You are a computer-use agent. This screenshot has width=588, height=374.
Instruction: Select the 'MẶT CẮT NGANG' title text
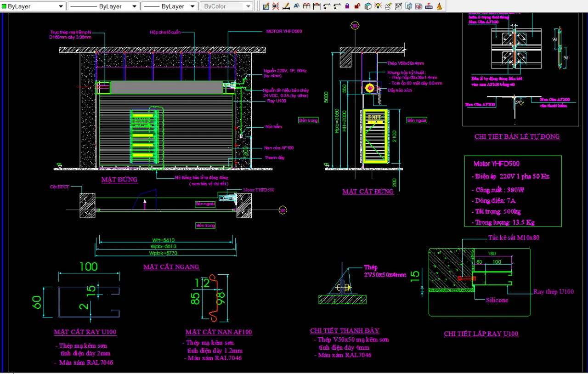(x=171, y=267)
